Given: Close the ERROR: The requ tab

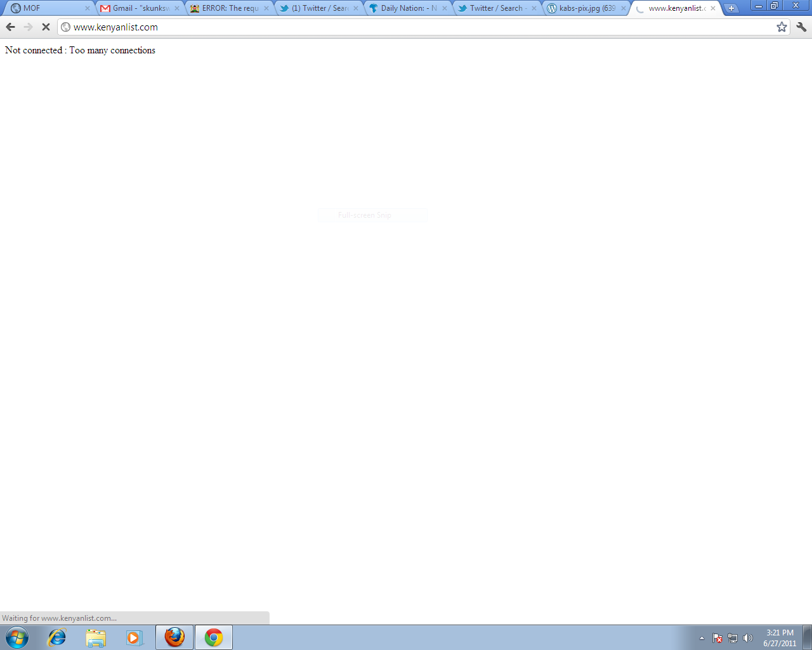Looking at the screenshot, I should (x=266, y=8).
